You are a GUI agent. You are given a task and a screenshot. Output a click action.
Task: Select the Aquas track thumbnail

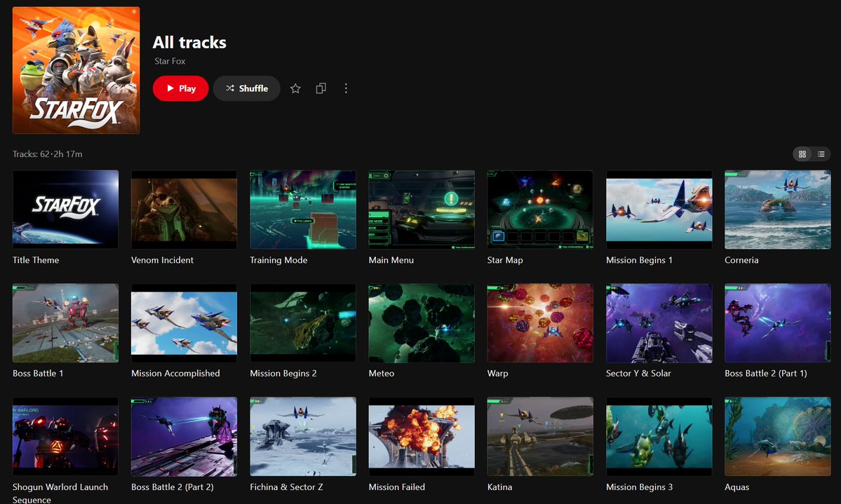click(x=778, y=437)
